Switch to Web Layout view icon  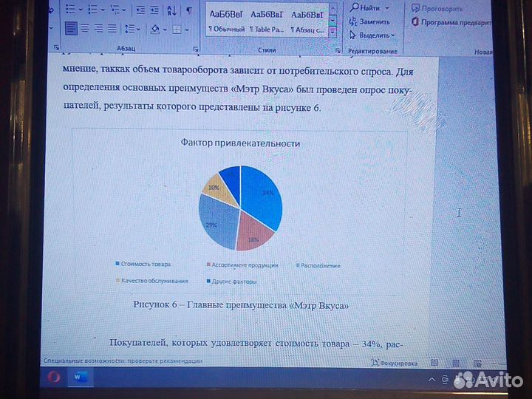point(478,364)
